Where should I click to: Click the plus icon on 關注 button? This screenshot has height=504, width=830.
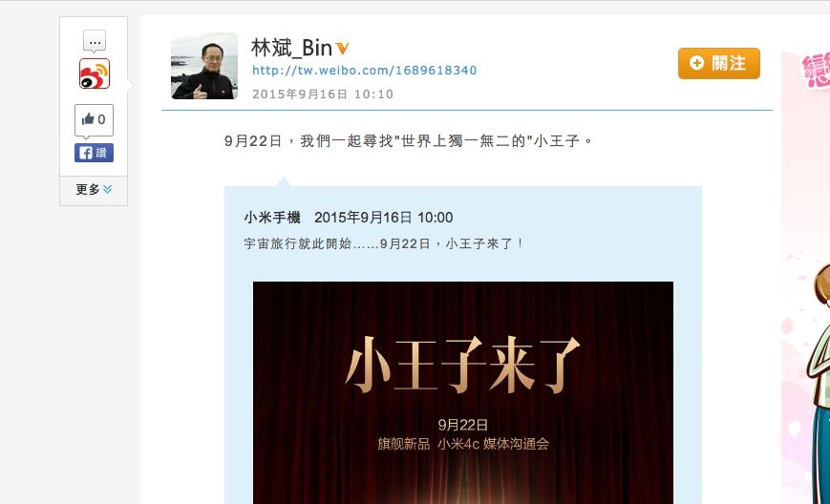point(696,63)
